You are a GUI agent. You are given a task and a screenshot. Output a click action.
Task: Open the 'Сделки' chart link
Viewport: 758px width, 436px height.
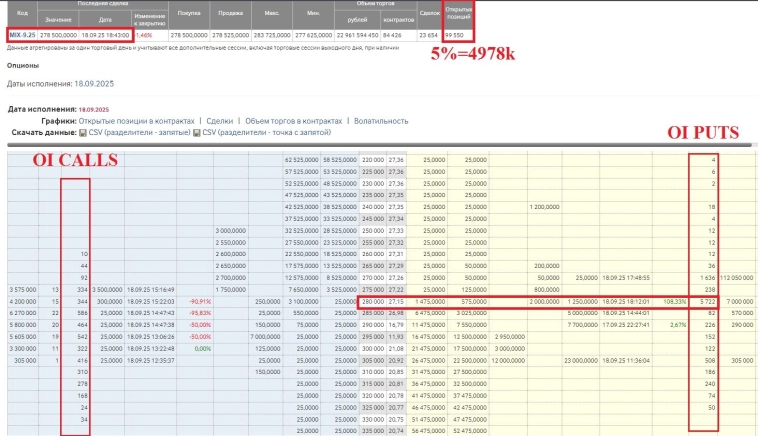[219, 121]
